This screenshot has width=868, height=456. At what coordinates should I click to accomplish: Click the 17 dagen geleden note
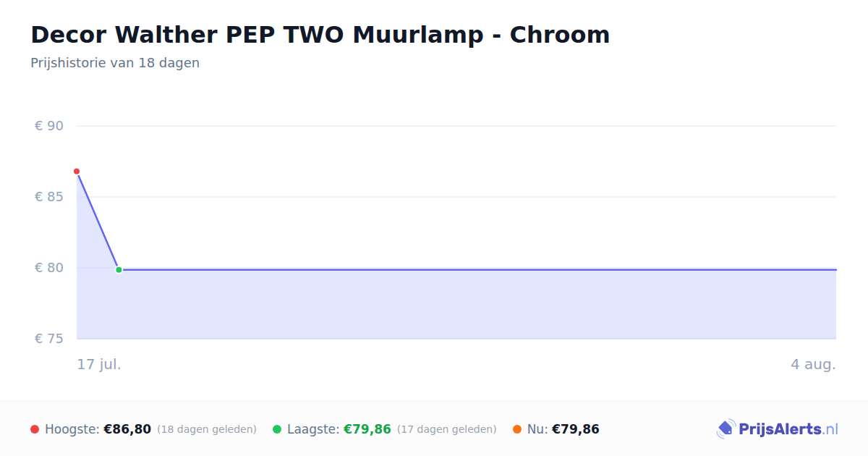[x=447, y=429]
